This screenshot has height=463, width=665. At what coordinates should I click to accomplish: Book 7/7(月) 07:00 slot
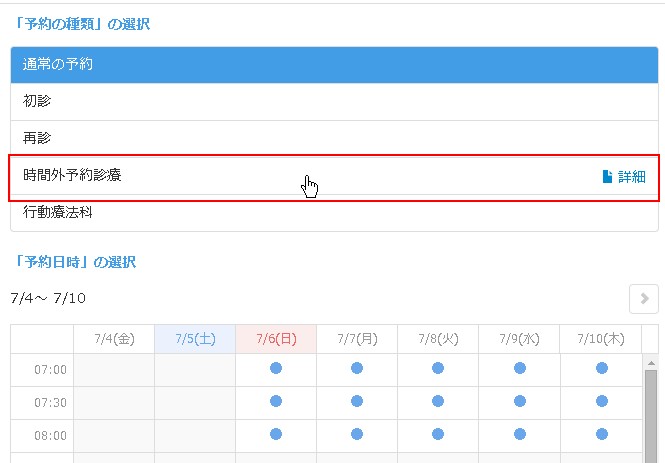point(357,368)
